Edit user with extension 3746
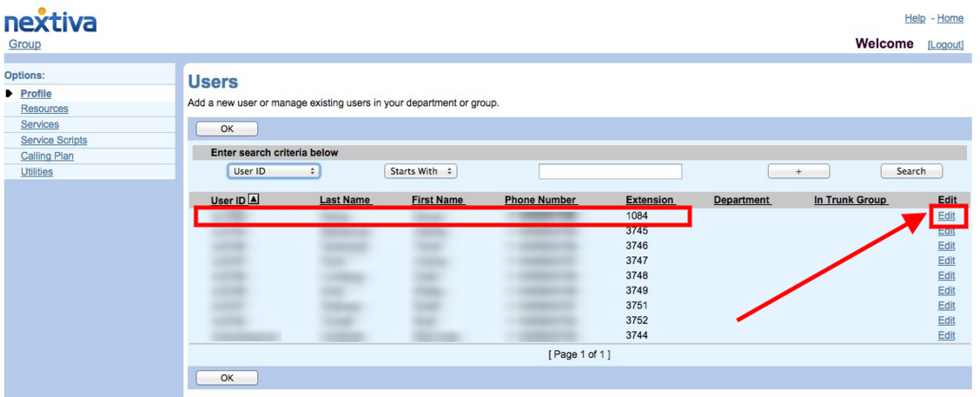980x397 pixels. point(947,245)
